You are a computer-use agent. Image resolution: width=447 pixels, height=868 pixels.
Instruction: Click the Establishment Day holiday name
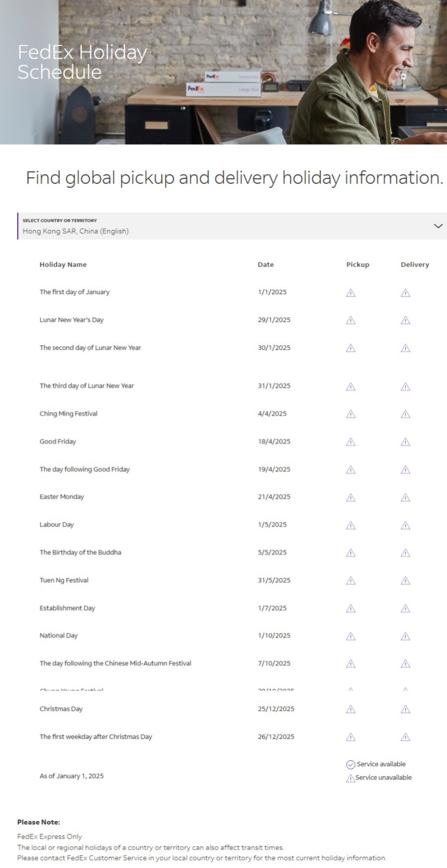pos(67,608)
